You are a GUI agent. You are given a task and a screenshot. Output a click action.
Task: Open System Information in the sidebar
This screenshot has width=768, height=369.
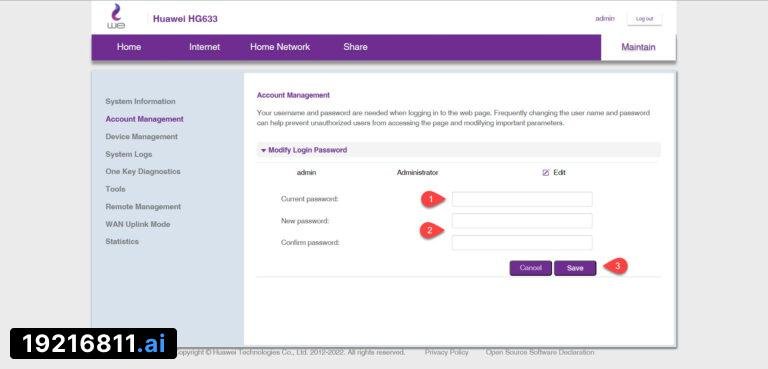[x=140, y=101]
